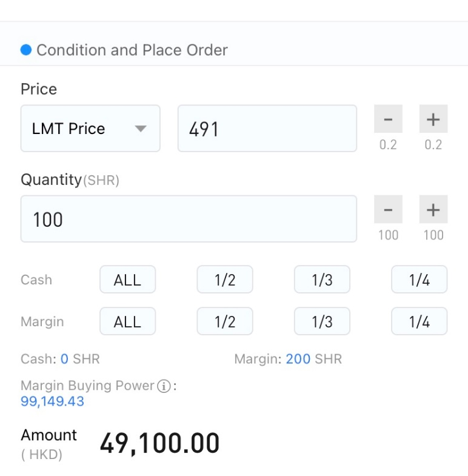Decrease quantity by 100 shares

[x=388, y=209]
